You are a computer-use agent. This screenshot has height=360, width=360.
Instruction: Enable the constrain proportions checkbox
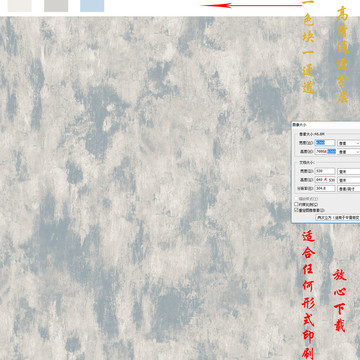click(296, 204)
